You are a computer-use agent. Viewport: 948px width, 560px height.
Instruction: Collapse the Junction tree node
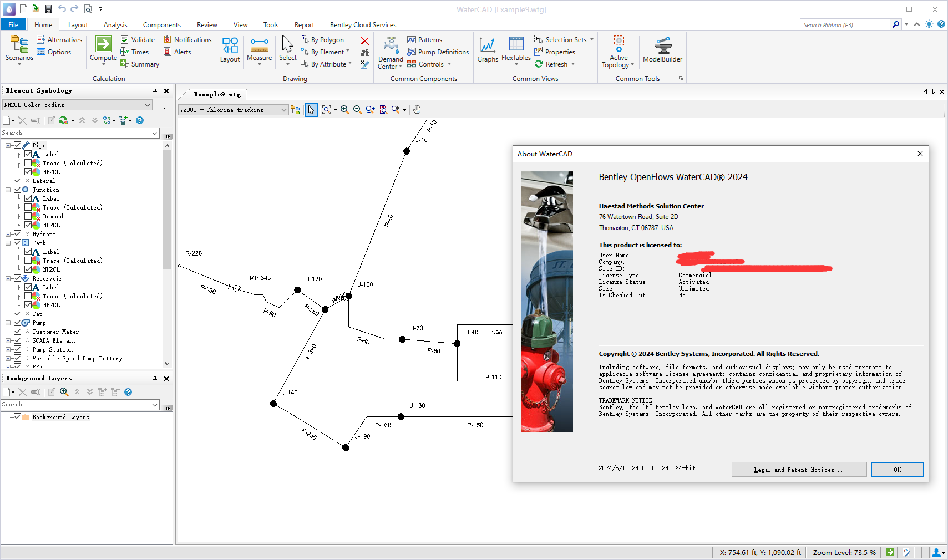pyautogui.click(x=8, y=190)
